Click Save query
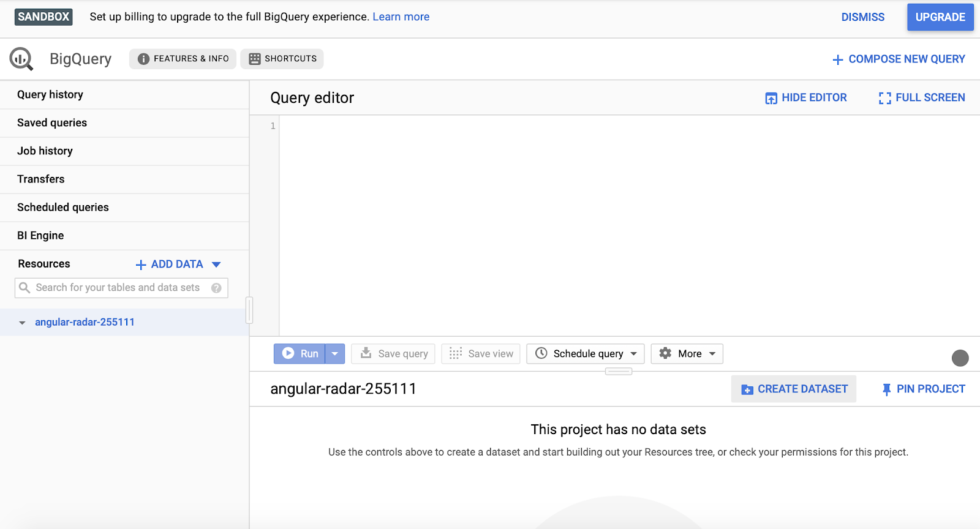The width and height of the screenshot is (980, 529). click(x=393, y=354)
